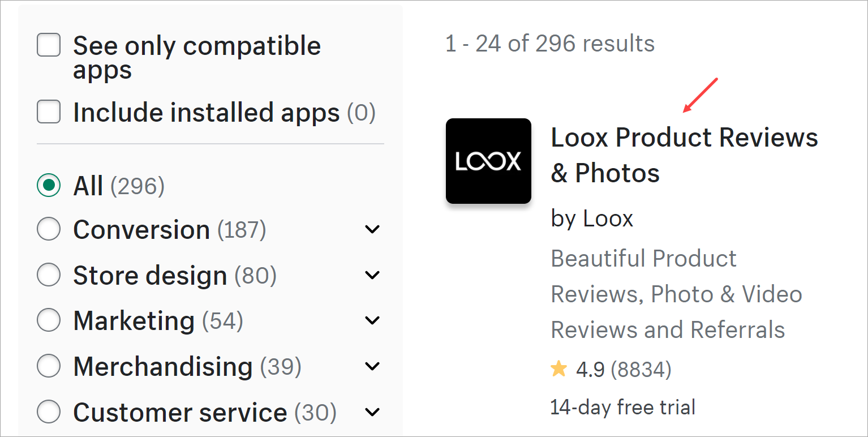This screenshot has width=868, height=437.
Task: Expand the Marketing subcategories chevron
Action: (x=372, y=320)
